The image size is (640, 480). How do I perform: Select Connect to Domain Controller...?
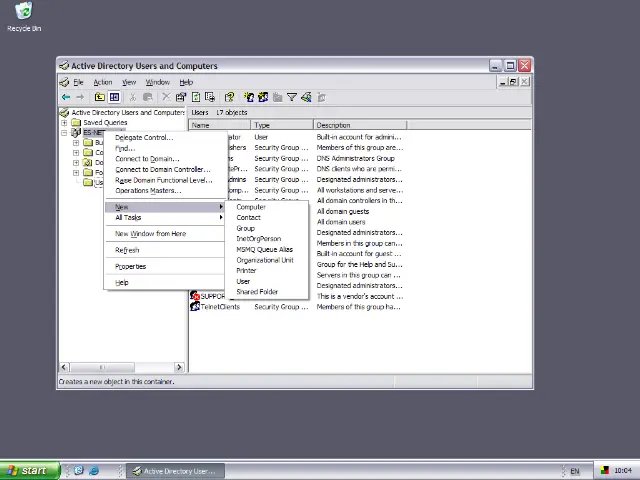pyautogui.click(x=165, y=169)
